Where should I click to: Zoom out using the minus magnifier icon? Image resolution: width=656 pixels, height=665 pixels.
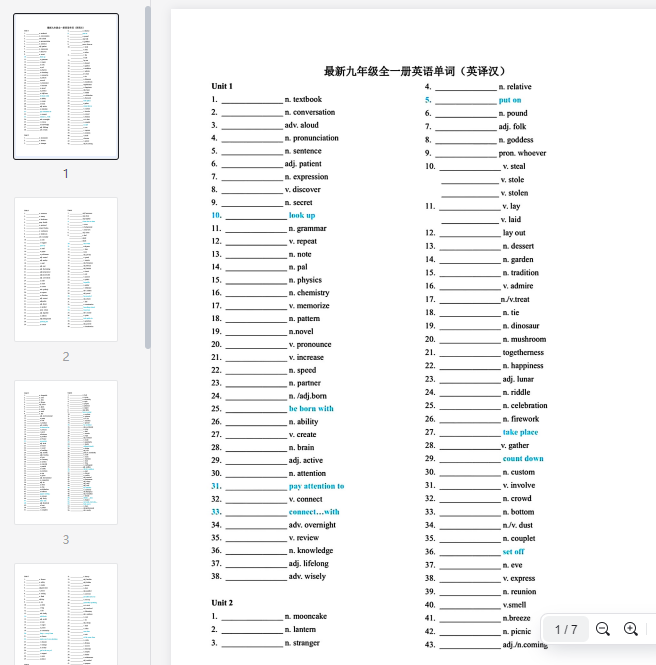(603, 629)
